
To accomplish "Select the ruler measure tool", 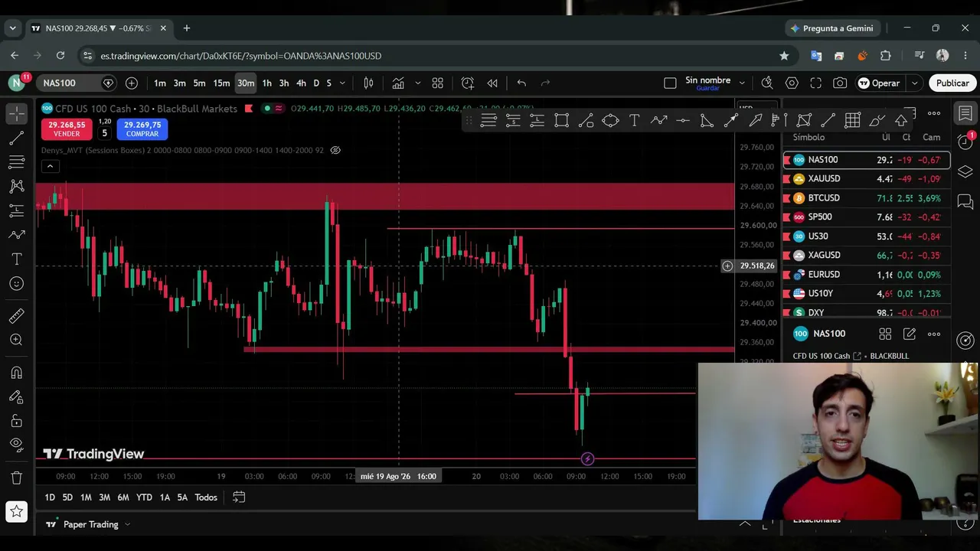I will [17, 316].
